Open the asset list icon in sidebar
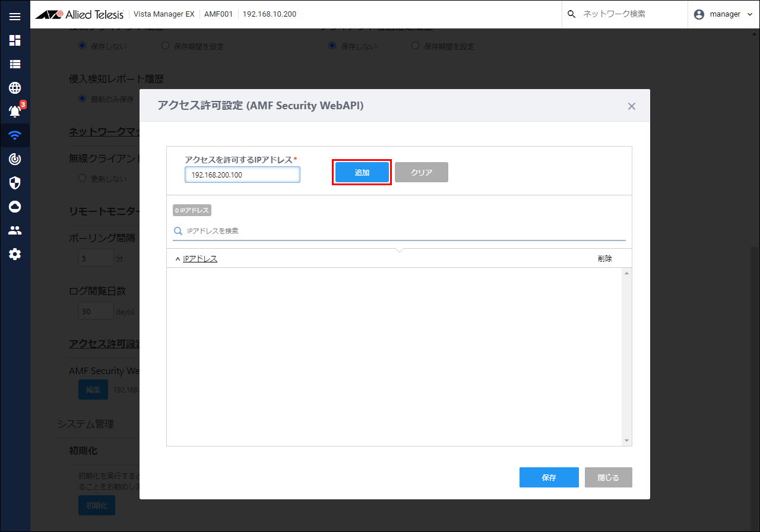760x532 pixels. [x=15, y=64]
